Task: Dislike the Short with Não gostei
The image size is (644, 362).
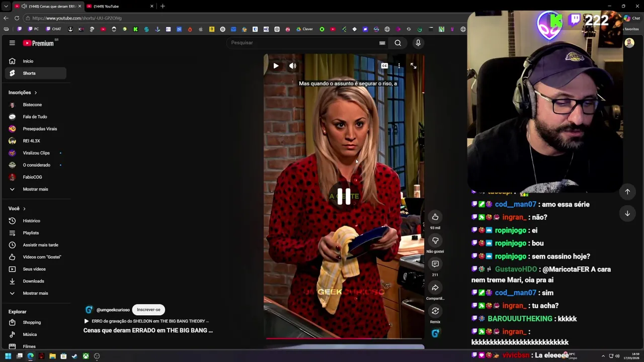Action: 435,240
